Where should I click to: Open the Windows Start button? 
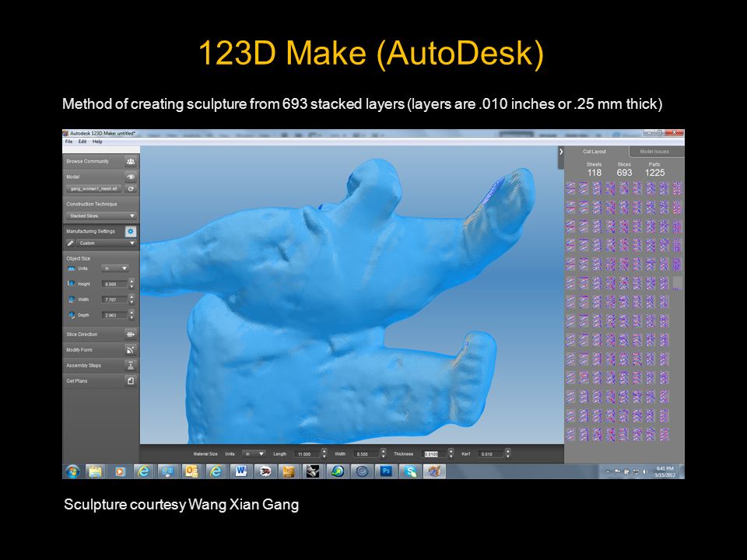pos(73,472)
